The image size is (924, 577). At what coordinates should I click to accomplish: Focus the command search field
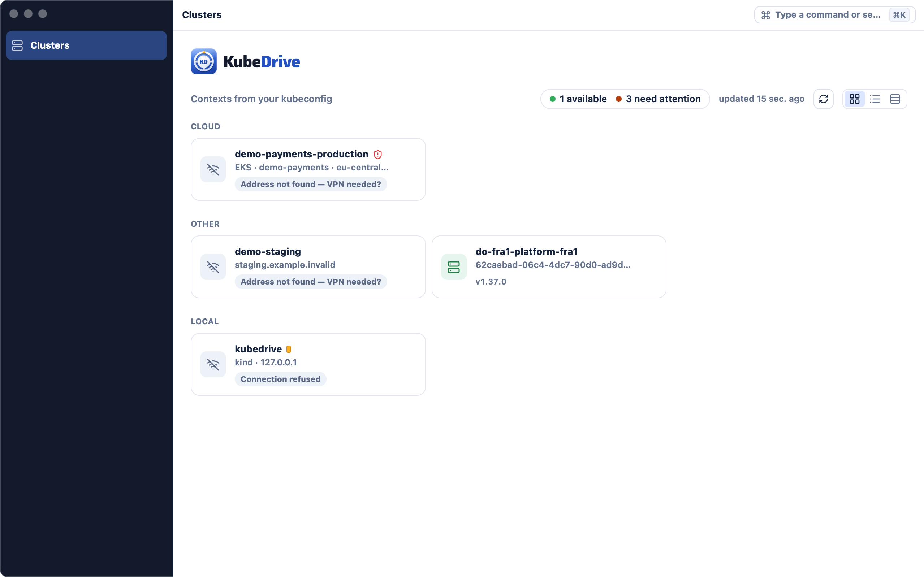coord(835,15)
